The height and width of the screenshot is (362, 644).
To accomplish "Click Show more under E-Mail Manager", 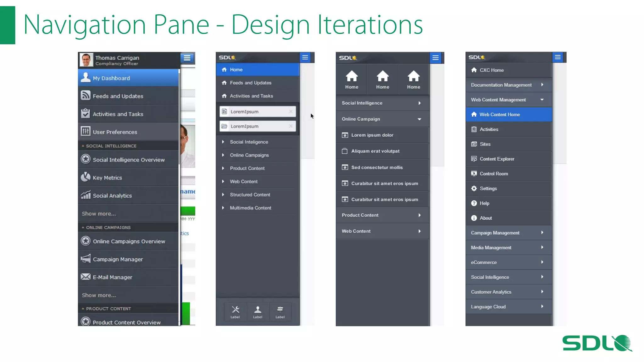I will [99, 295].
